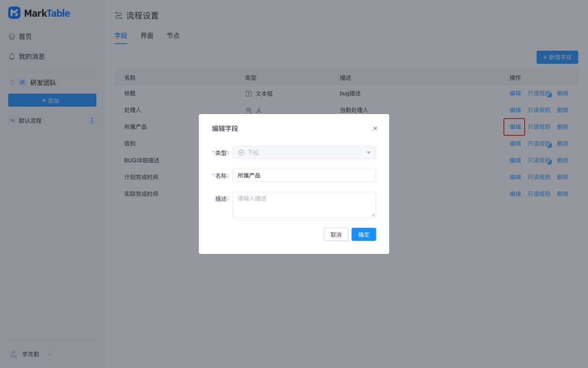Click 只读规则 for the 计划完成时间 row
The width and height of the screenshot is (588, 368).
(539, 177)
